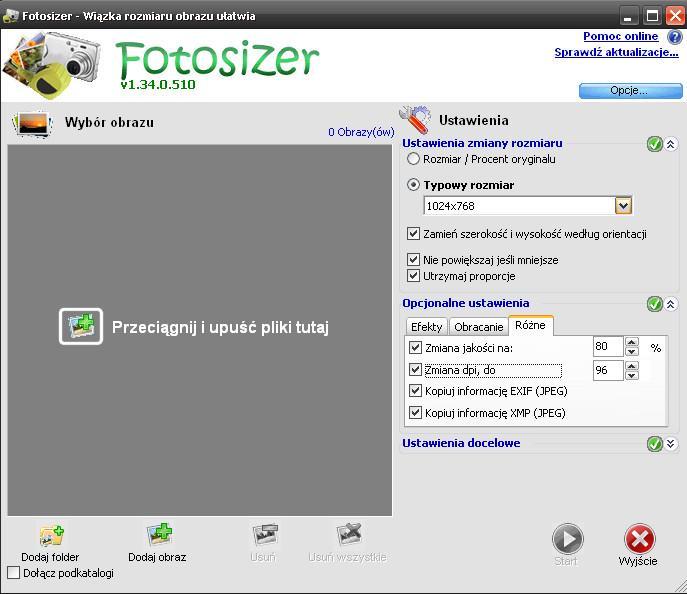Image resolution: width=687 pixels, height=594 pixels.
Task: Click the blue help question mark icon
Action: pyautogui.click(x=675, y=37)
